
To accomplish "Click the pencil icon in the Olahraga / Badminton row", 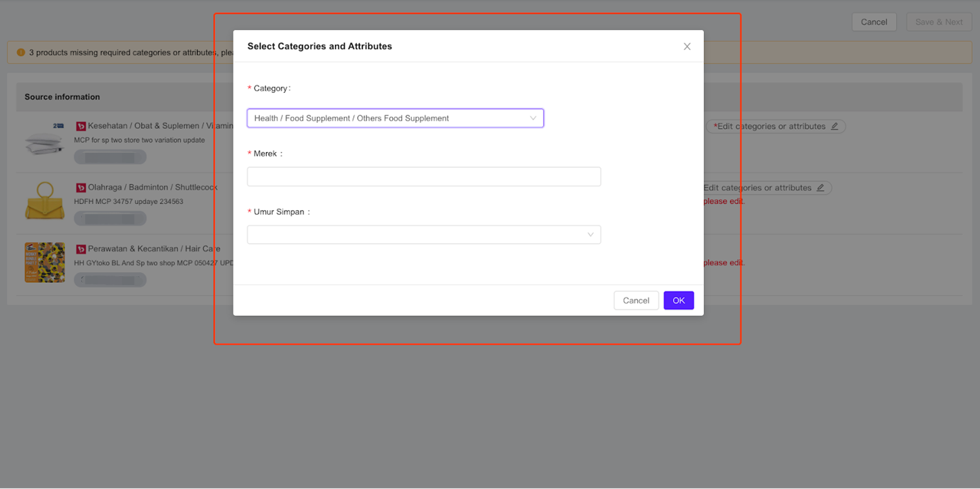I will (x=820, y=188).
